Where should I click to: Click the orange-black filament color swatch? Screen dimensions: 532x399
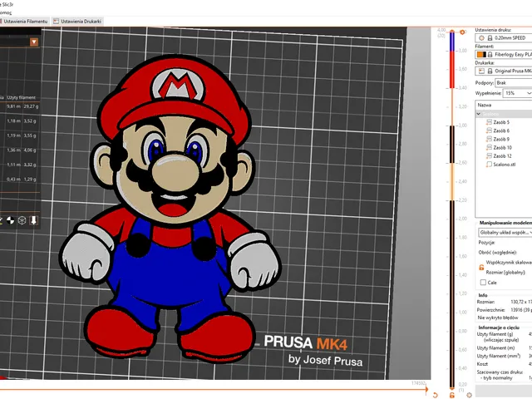point(481,54)
